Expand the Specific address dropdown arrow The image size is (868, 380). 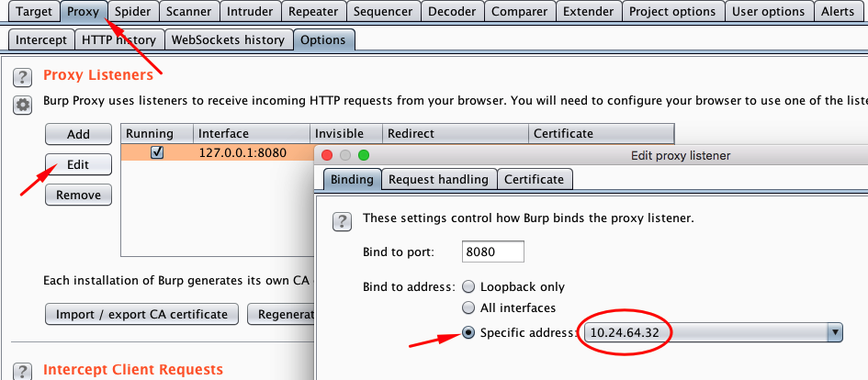tap(834, 332)
